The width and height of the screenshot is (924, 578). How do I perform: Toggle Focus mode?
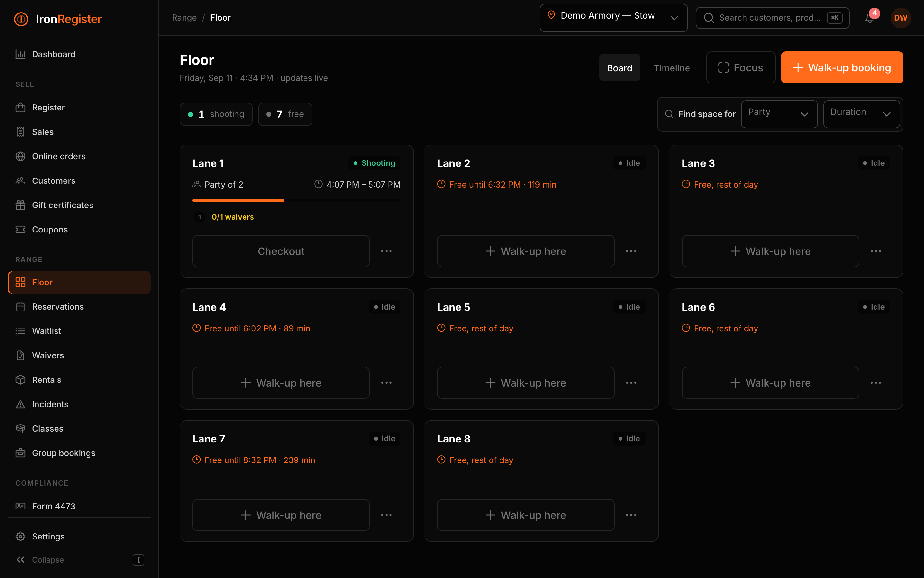click(741, 68)
